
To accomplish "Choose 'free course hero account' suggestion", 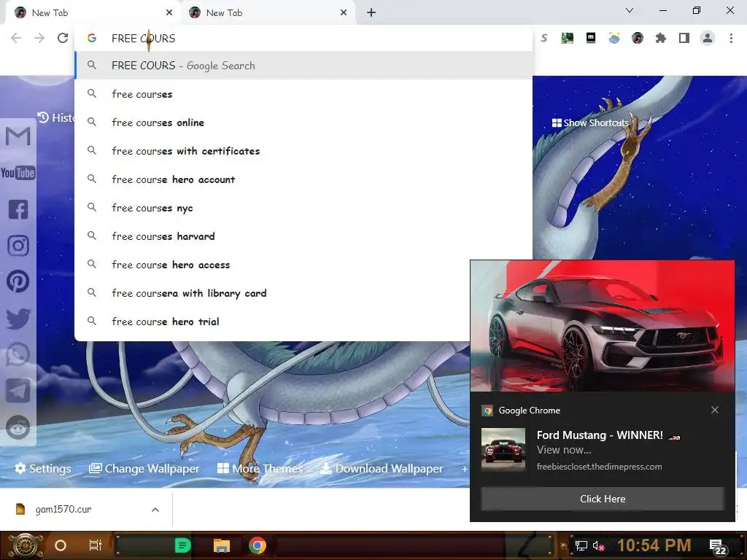I will coord(303,179).
